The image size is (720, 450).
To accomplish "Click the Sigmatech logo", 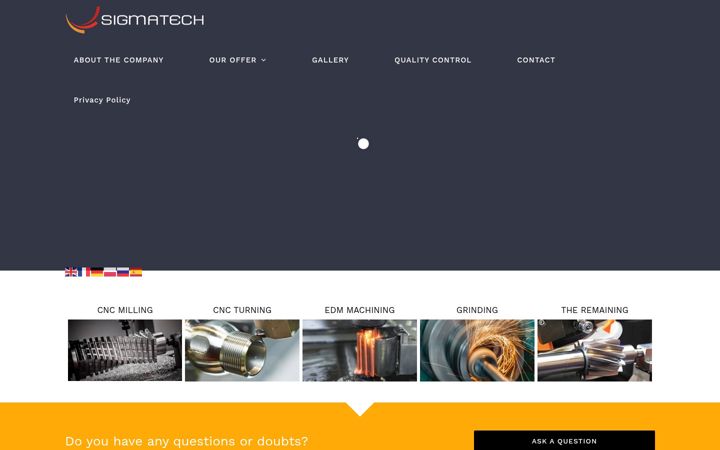I will click(135, 19).
